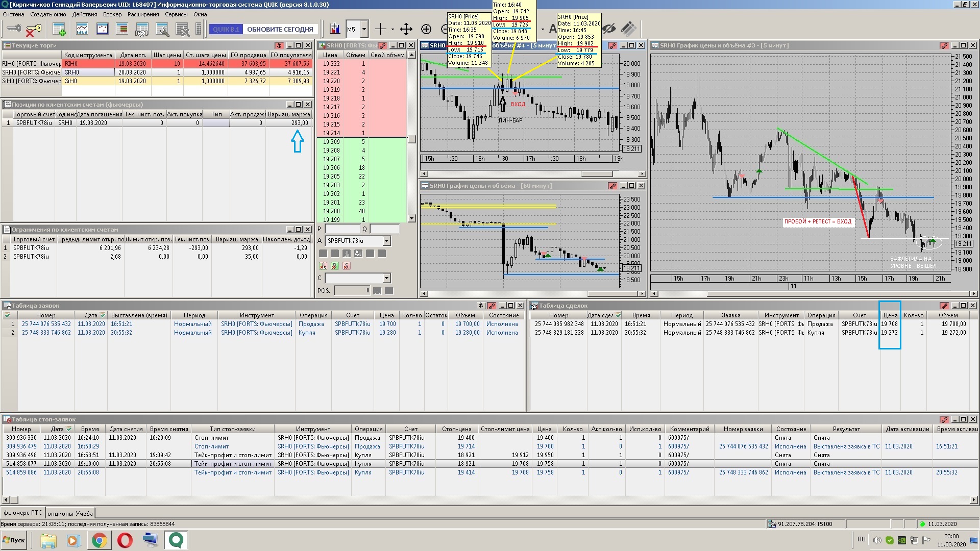Toggle green check in orders table corner
This screenshot has width=980, height=551.
[x=7, y=315]
